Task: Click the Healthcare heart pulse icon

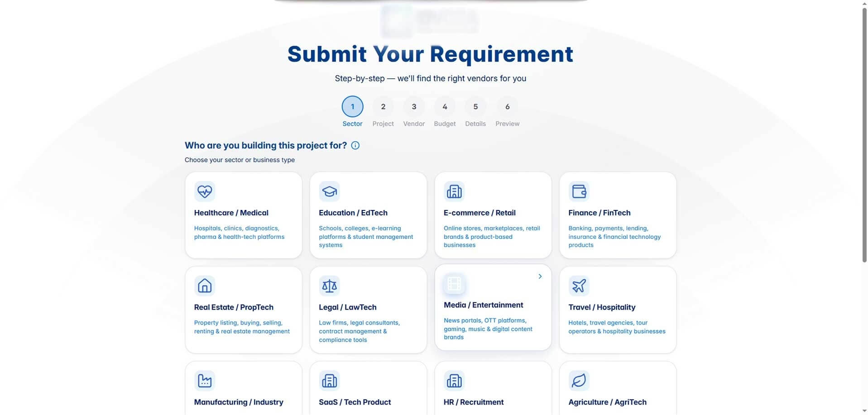Action: pyautogui.click(x=205, y=191)
